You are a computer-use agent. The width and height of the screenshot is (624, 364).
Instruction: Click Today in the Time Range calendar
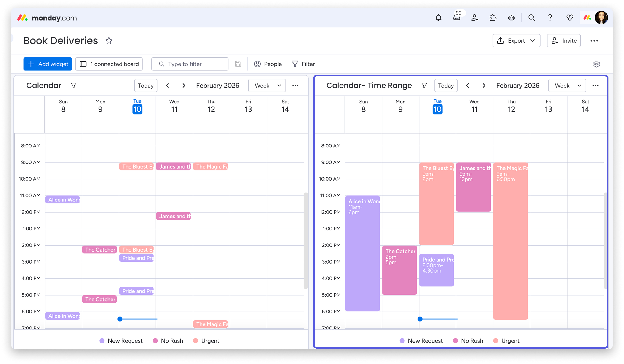pyautogui.click(x=446, y=86)
